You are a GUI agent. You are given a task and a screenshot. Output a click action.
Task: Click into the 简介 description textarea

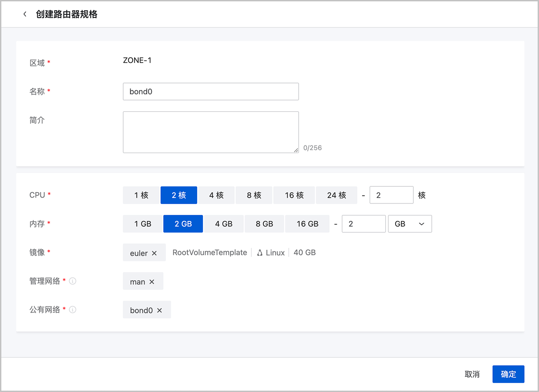(x=211, y=132)
